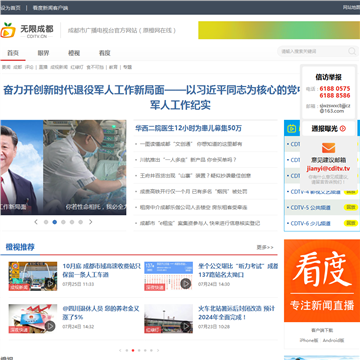The height and width of the screenshot is (360, 360).
Task: Focus the keyword search input field
Action: pos(313,51)
